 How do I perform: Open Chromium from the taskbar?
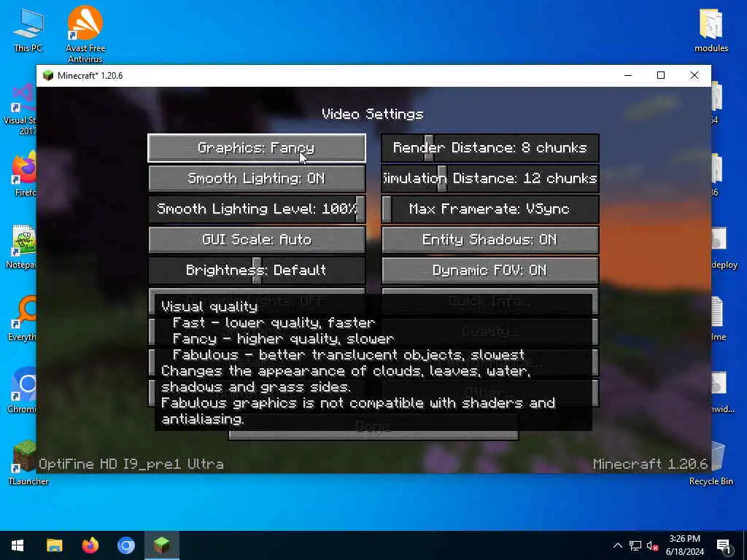[x=126, y=545]
